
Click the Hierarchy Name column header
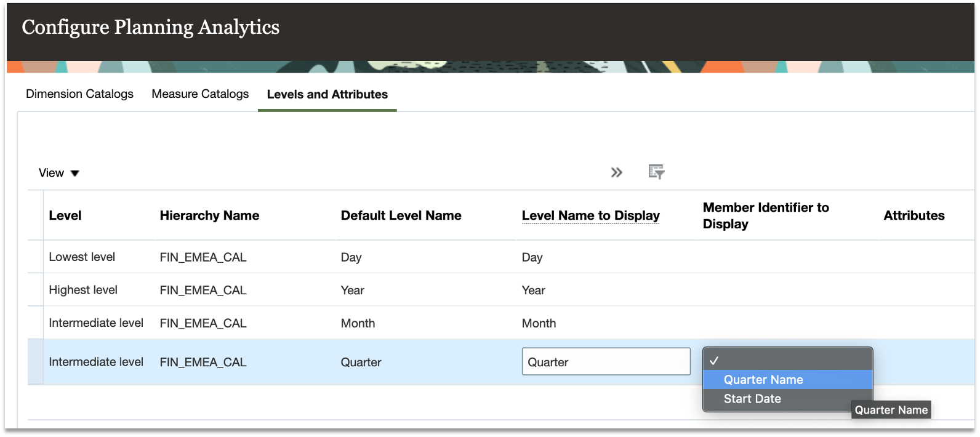pyautogui.click(x=209, y=215)
